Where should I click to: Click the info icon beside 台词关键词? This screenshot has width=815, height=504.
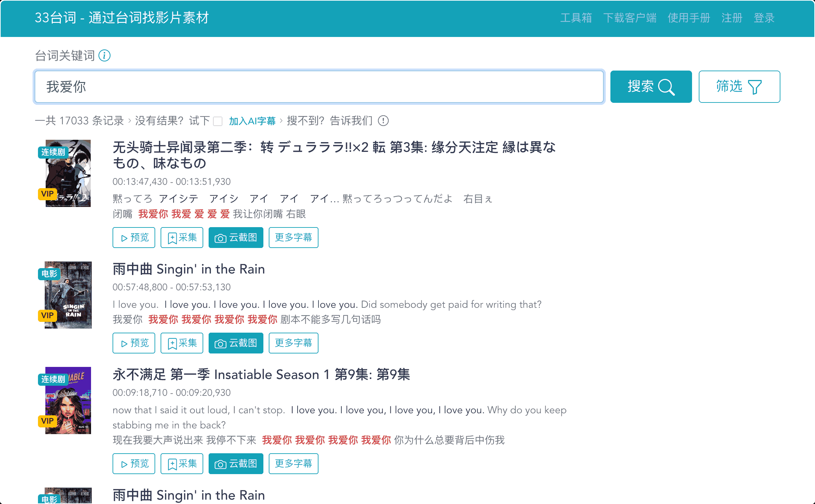pos(104,55)
